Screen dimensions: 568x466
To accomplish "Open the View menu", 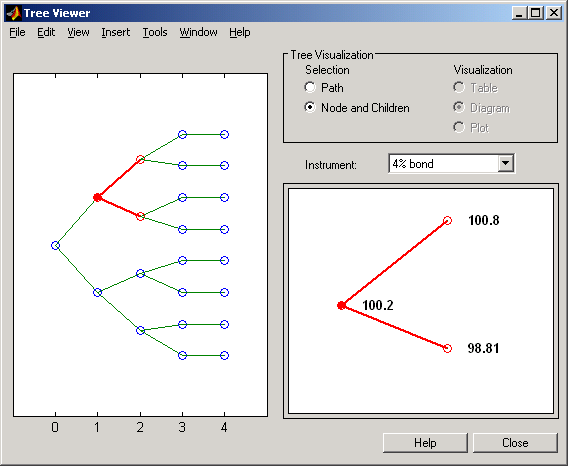I will tap(78, 33).
